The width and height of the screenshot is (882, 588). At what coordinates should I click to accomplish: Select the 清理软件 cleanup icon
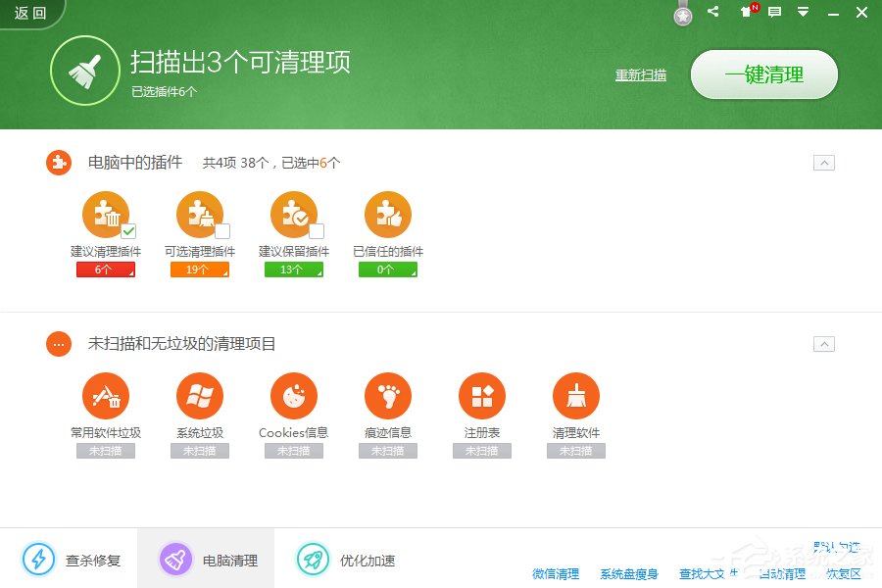pos(576,397)
